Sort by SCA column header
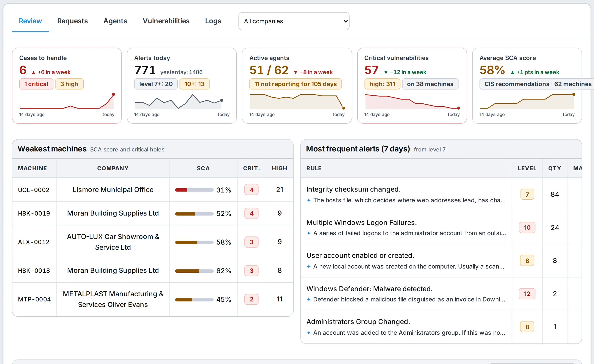The height and width of the screenshot is (364, 594). (x=203, y=168)
